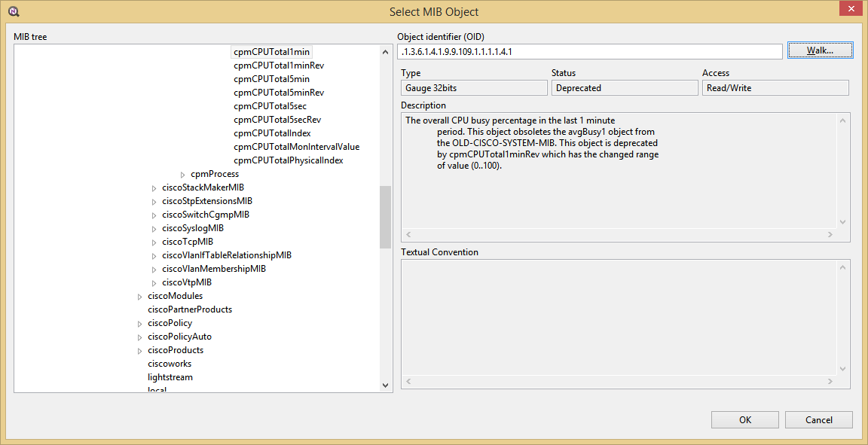Click into the Object identifier field
Image resolution: width=868 pixels, height=445 pixels.
[589, 51]
